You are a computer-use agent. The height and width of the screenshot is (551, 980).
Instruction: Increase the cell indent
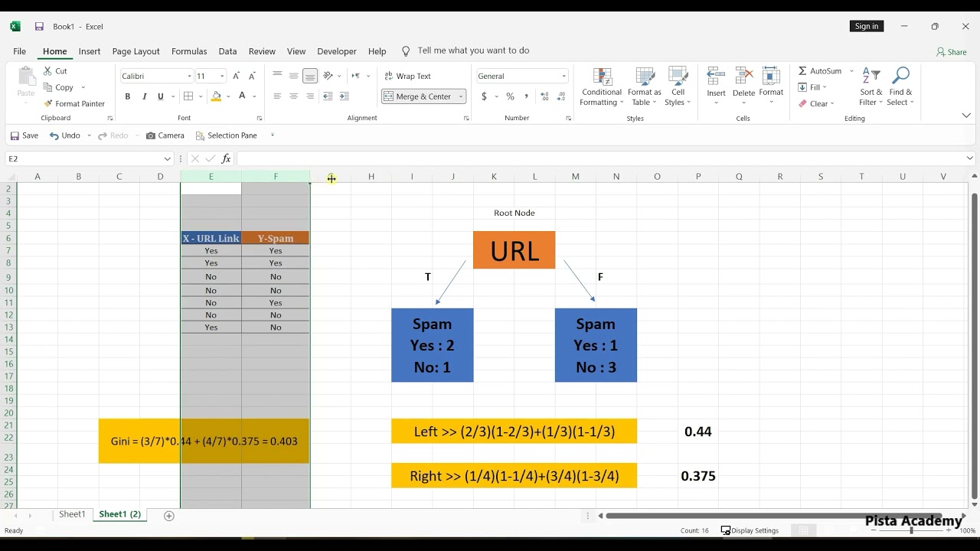[x=345, y=96]
